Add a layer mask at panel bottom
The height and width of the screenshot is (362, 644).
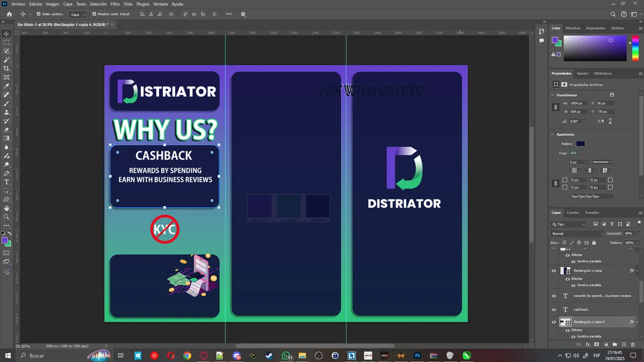[x=596, y=344]
